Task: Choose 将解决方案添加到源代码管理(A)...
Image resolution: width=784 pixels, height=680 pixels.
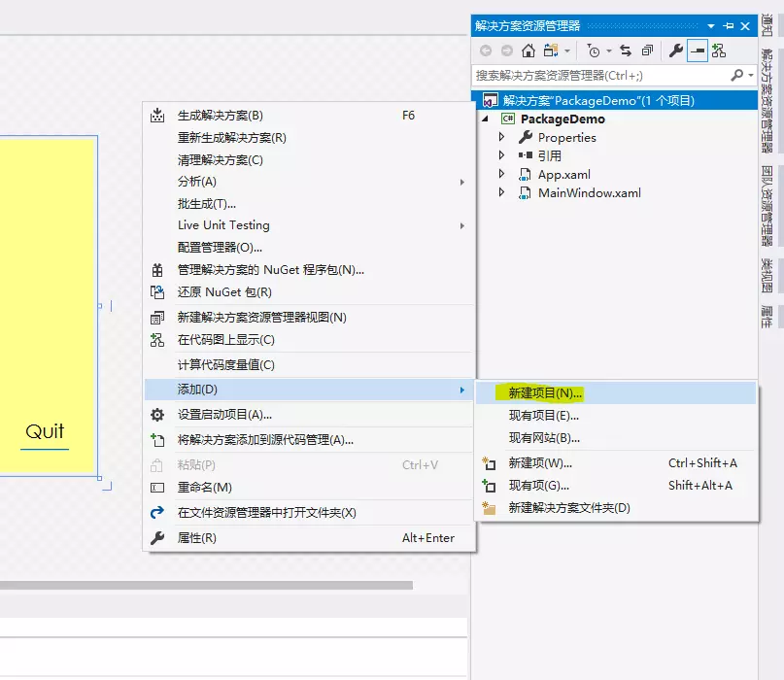Action: [x=309, y=440]
